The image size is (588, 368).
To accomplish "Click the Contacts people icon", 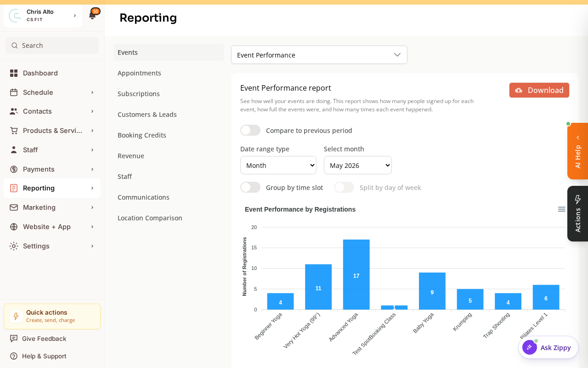I will pyautogui.click(x=14, y=111).
